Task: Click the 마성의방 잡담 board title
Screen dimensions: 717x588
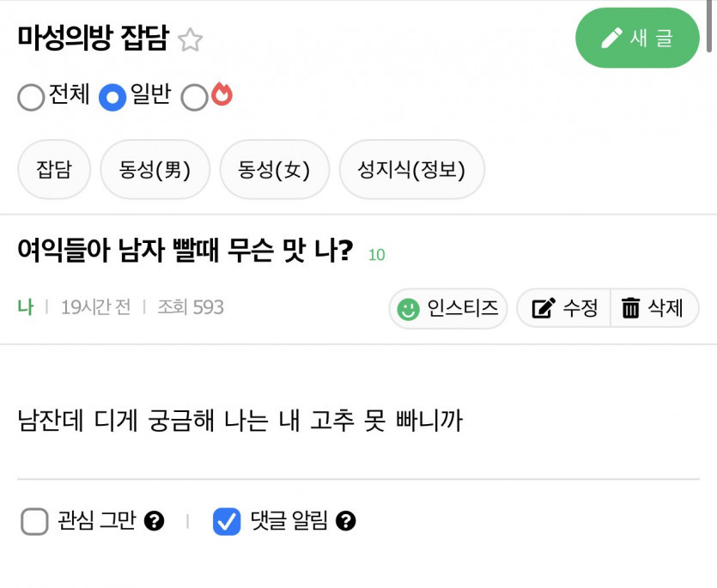Action: point(92,39)
